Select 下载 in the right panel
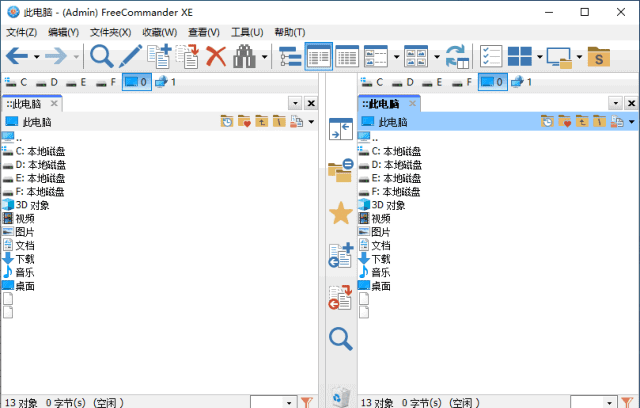640x408 pixels. pos(374,259)
